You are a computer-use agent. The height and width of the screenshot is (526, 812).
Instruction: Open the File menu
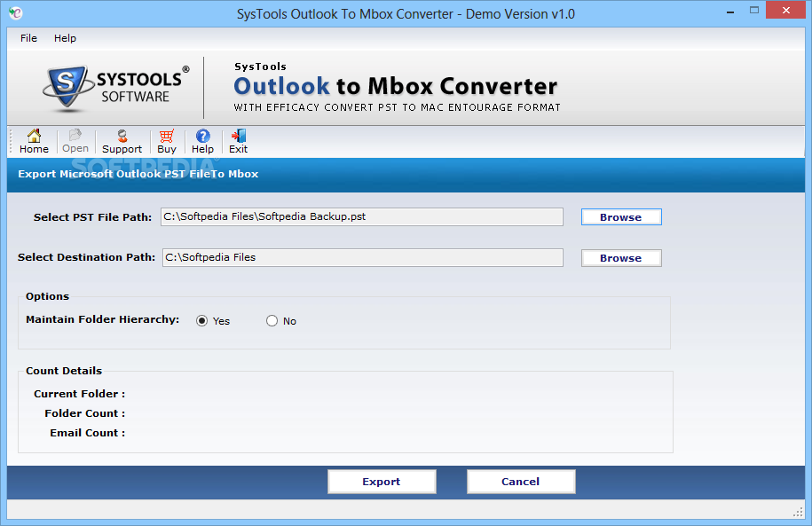tap(28, 38)
